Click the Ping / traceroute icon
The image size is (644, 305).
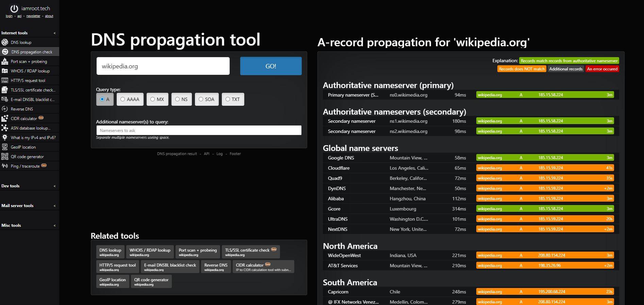[5, 166]
